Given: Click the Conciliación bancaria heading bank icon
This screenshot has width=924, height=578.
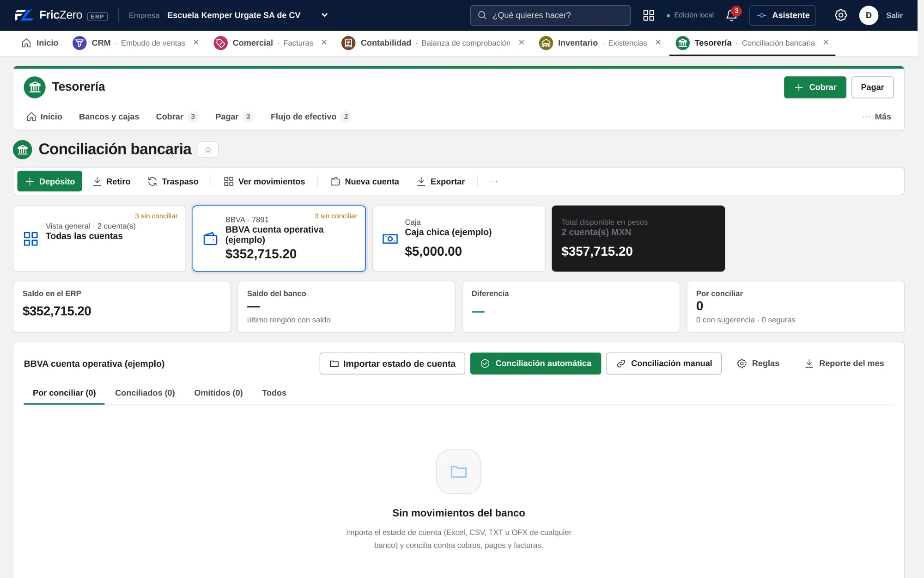Looking at the screenshot, I should click(x=23, y=149).
